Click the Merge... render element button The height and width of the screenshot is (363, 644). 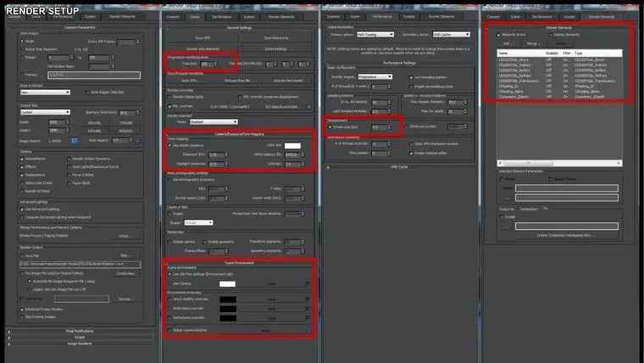pos(533,43)
